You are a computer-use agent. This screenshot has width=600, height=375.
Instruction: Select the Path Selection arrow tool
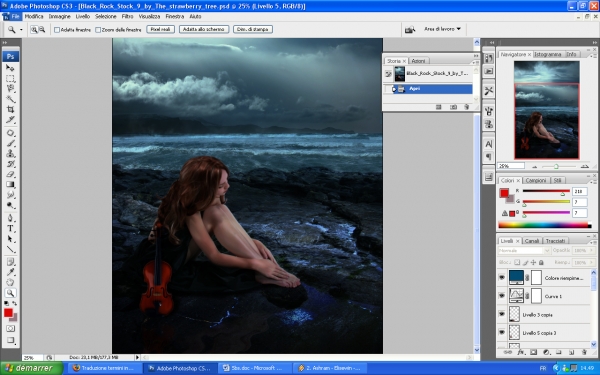[x=10, y=239]
